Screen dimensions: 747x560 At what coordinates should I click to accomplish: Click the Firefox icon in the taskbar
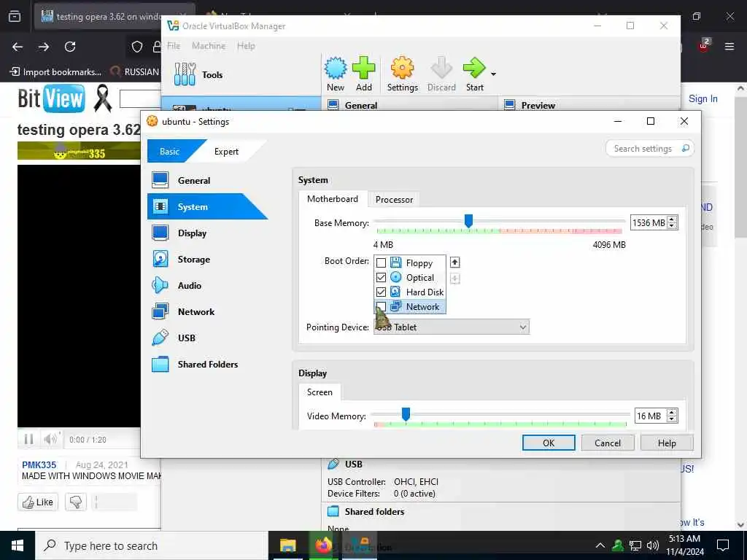(x=323, y=545)
